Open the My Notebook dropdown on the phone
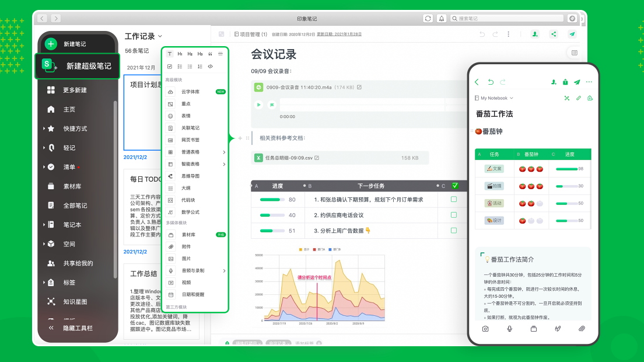The image size is (644, 362). (x=494, y=98)
